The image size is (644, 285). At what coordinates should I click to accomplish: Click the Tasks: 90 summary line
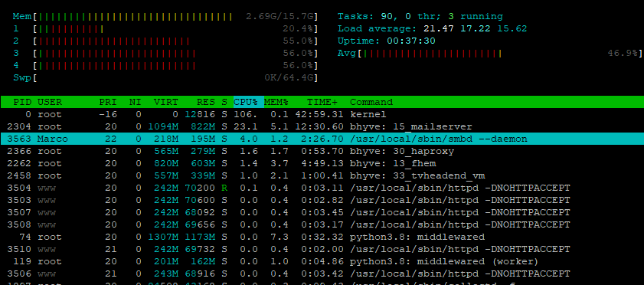tap(420, 16)
